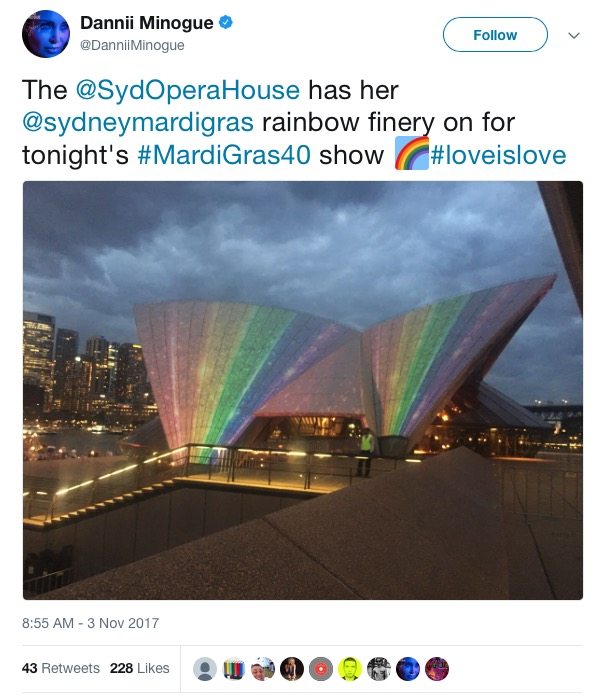Click the Follow button
Viewport: 611px width, 696px height.
click(x=495, y=35)
